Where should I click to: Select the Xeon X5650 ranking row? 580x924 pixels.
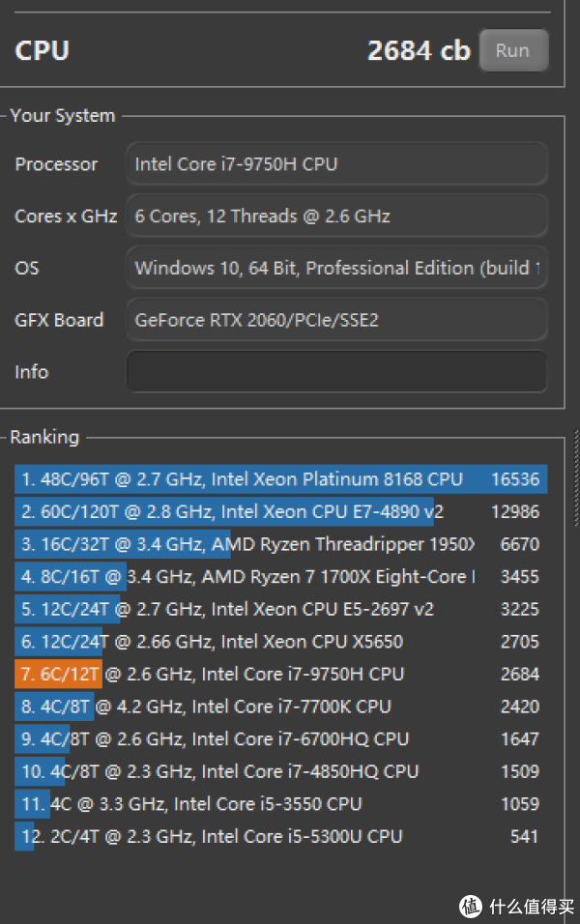coord(280,642)
